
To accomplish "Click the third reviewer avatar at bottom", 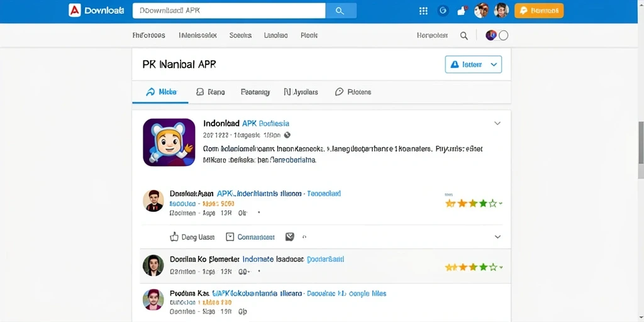I will point(153,299).
